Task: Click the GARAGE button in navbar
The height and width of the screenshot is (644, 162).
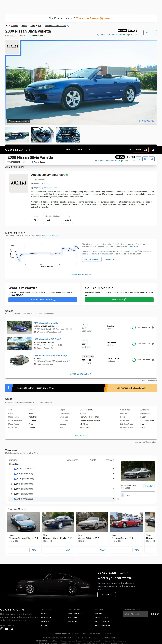Action: click(x=141, y=150)
